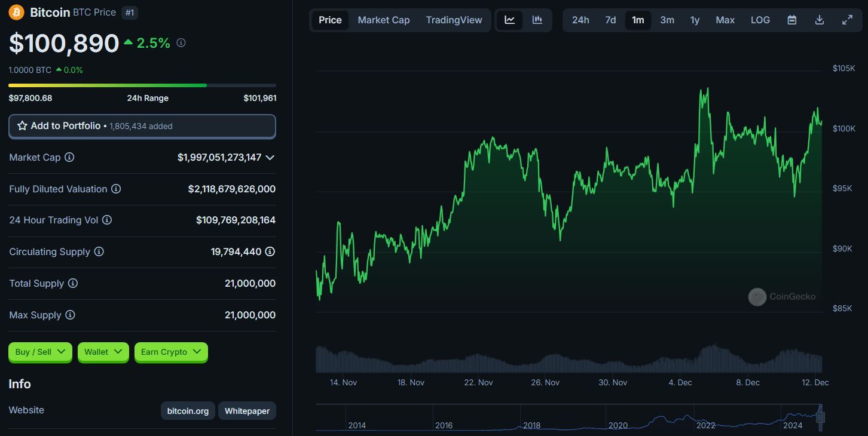Click the historical range slider handle
The image size is (868, 436).
820,417
